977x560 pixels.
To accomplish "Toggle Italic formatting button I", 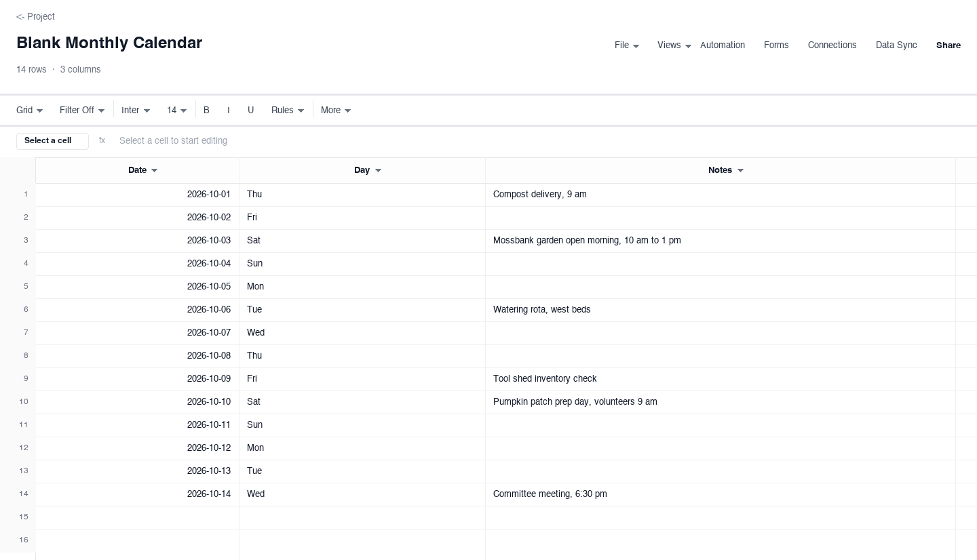I will click(229, 110).
